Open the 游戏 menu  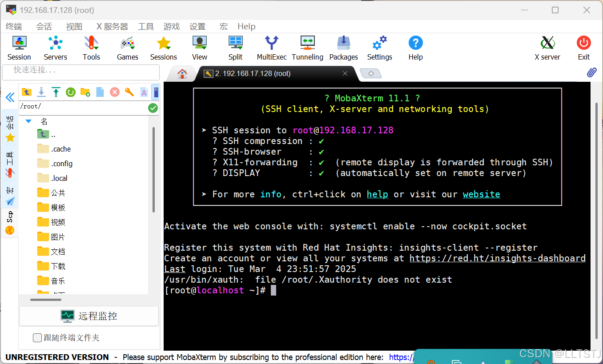[172, 27]
